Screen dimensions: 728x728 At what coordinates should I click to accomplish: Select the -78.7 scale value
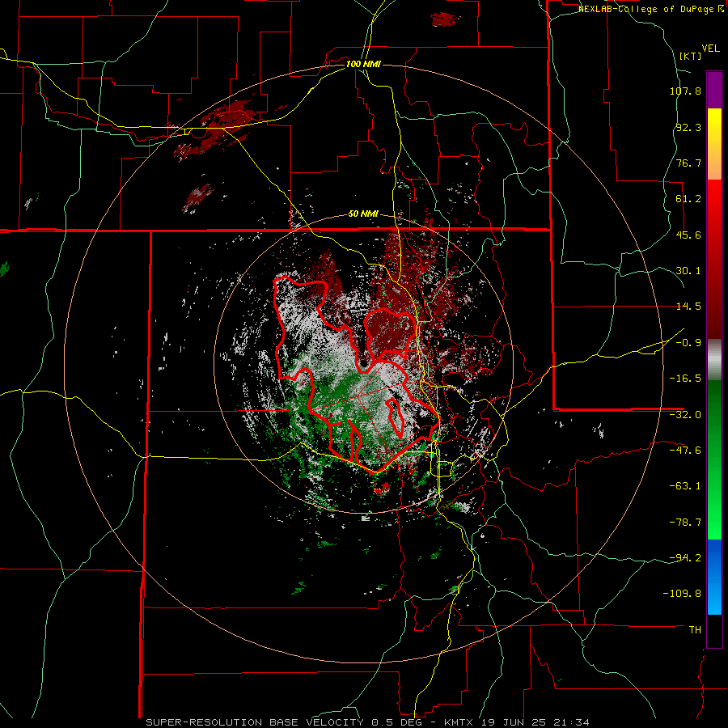click(x=685, y=523)
